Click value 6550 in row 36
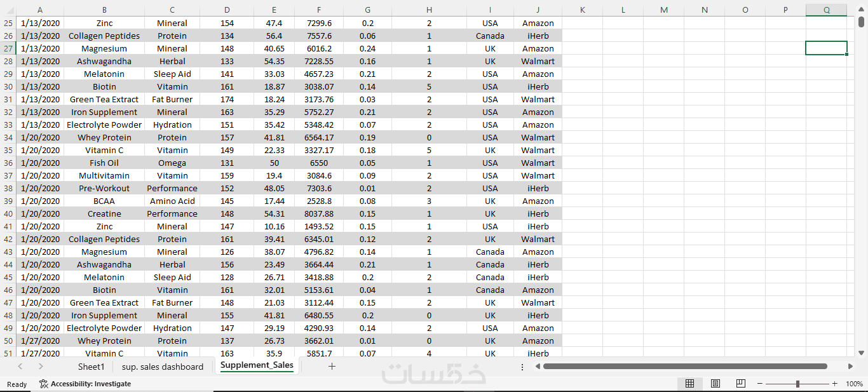This screenshot has height=392, width=868. (319, 163)
